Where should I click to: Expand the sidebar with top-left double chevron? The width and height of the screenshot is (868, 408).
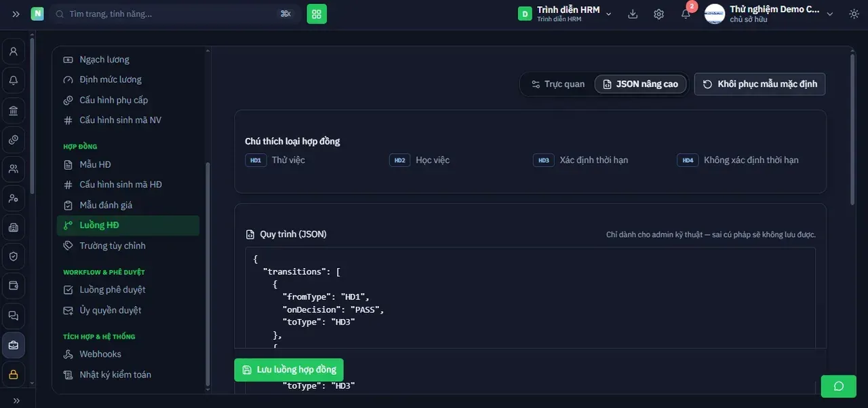pos(16,14)
